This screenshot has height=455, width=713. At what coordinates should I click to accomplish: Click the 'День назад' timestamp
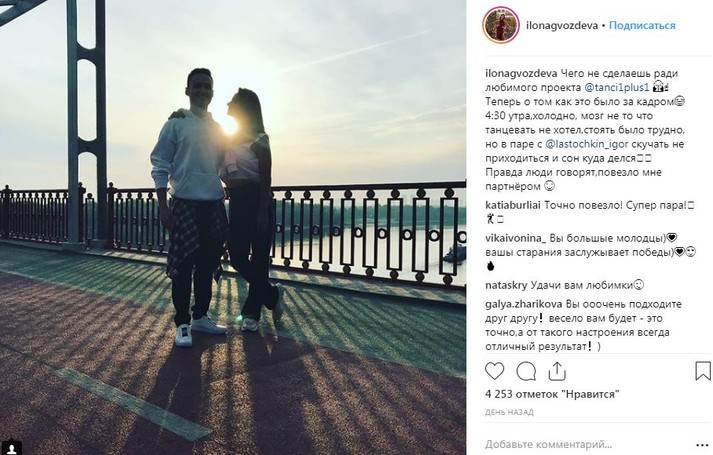(x=509, y=413)
